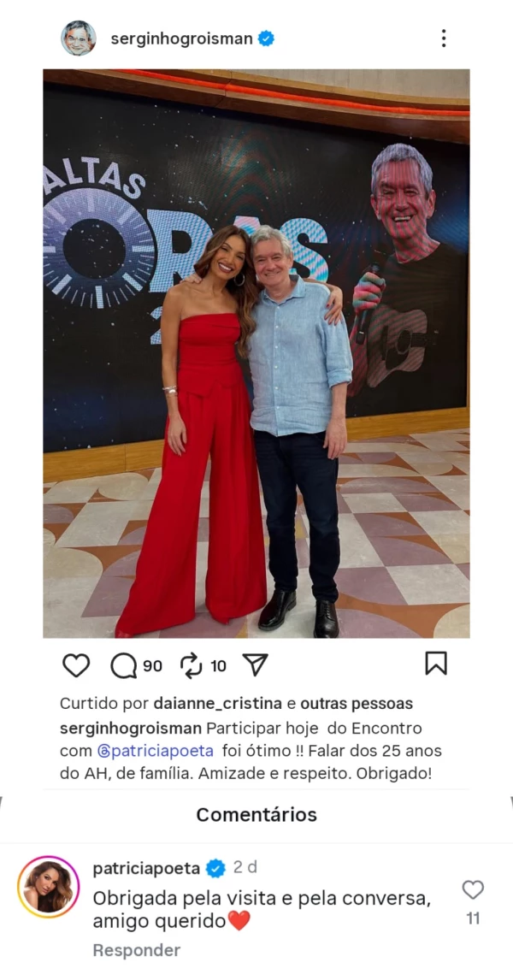This screenshot has width=513, height=980.
Task: Open the daianne_cristina liker profile
Action: pos(217,704)
